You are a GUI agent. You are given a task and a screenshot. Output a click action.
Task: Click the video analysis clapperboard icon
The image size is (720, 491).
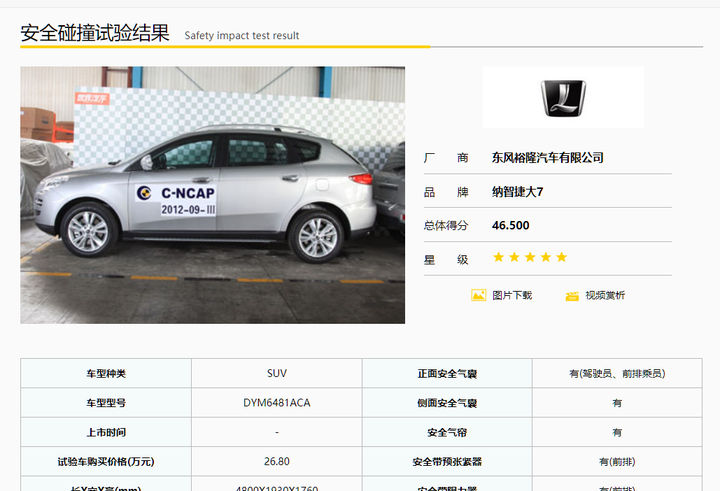[572, 296]
